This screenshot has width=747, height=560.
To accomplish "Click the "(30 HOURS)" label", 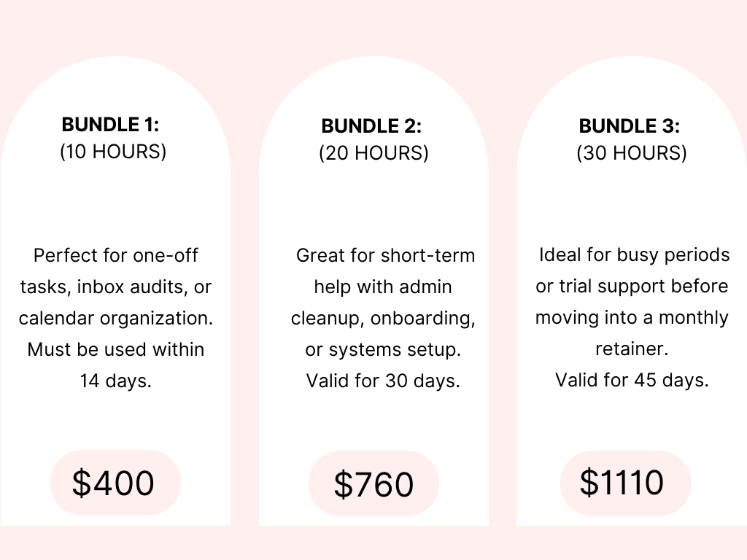I will pos(632,153).
